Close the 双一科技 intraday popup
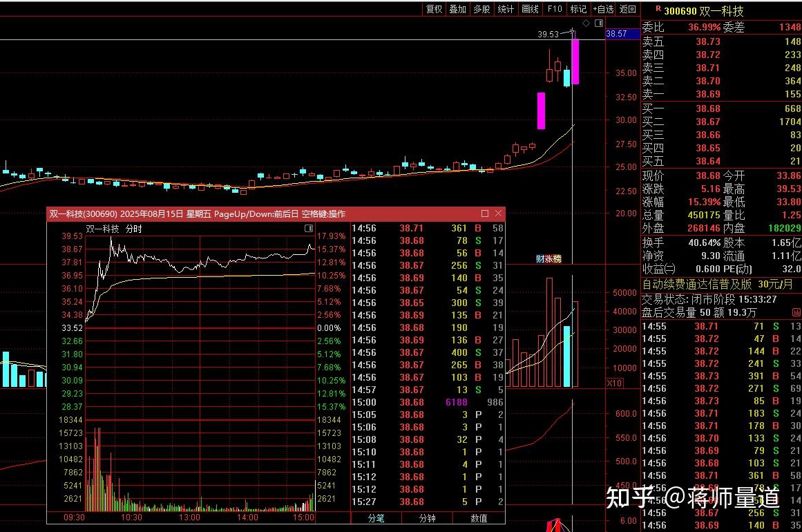 [498, 213]
